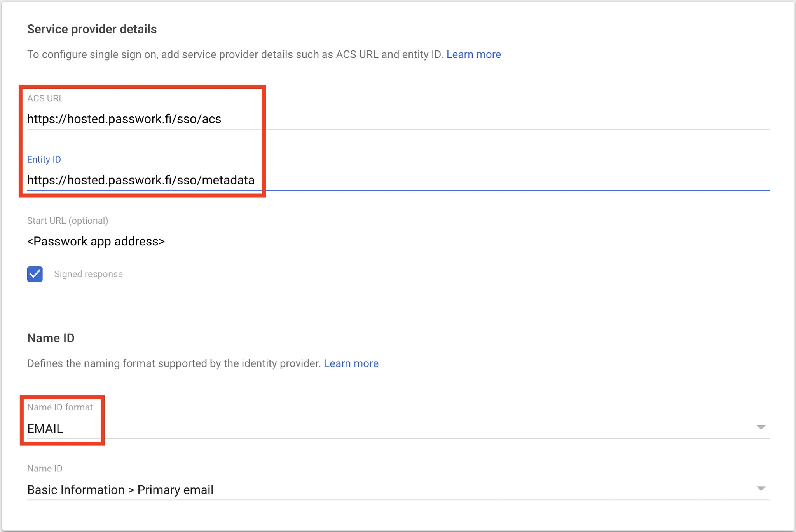Place cursor in the Passwork app address text

tap(96, 241)
